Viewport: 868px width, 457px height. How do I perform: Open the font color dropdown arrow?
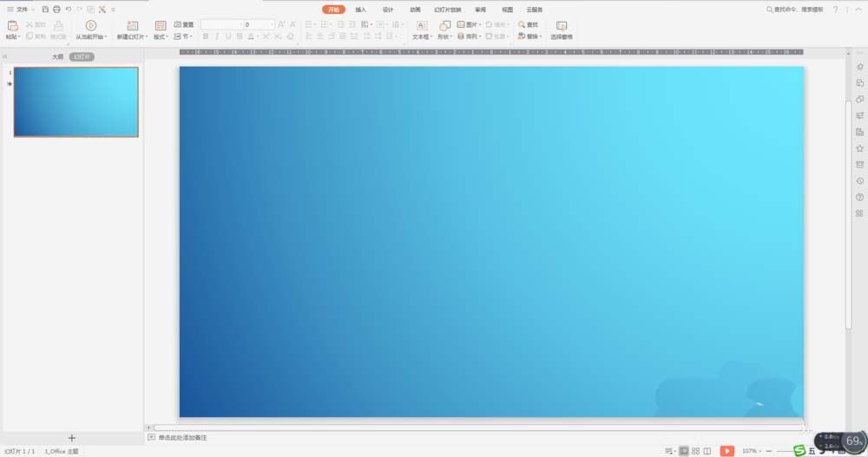coord(258,36)
